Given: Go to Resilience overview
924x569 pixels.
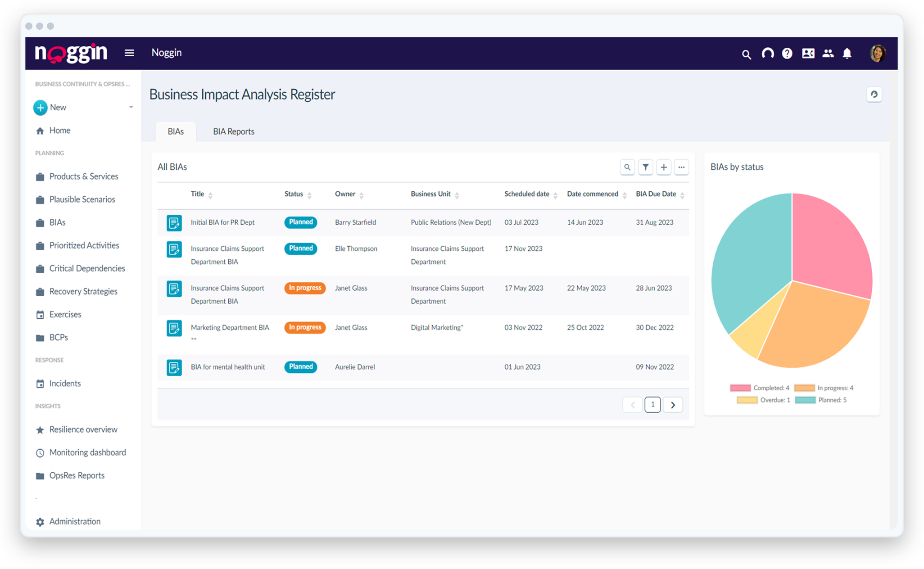Looking at the screenshot, I should click(x=83, y=429).
